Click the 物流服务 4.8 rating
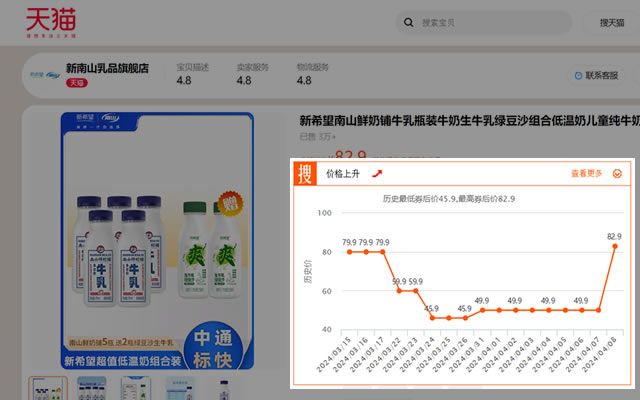Viewport: 640px width, 400px height. [x=312, y=74]
